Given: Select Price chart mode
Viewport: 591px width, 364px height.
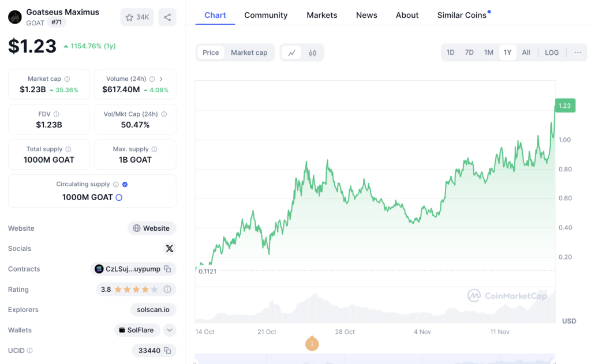Looking at the screenshot, I should click(x=211, y=52).
